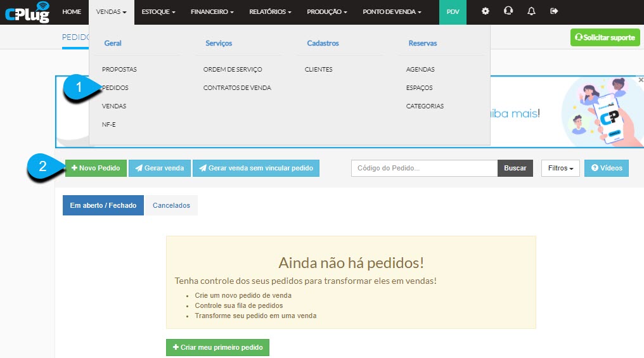The width and height of the screenshot is (644, 358).
Task: Open the PDV button
Action: click(453, 12)
